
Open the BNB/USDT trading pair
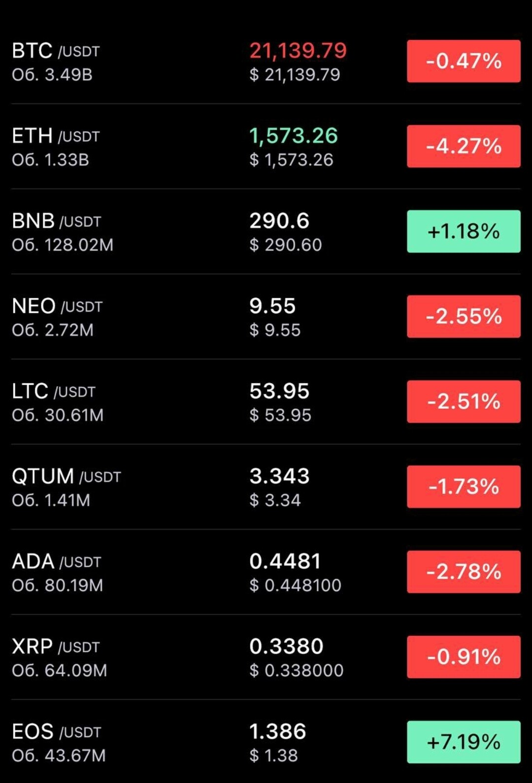pyautogui.click(x=266, y=231)
